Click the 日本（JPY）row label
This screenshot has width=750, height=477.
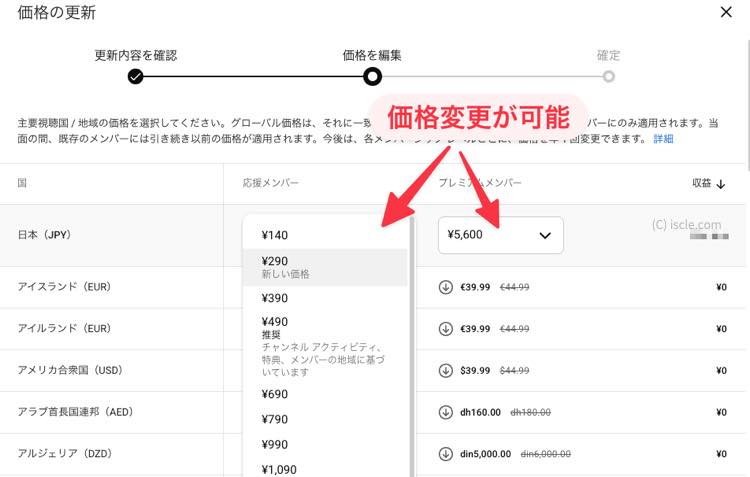click(44, 235)
